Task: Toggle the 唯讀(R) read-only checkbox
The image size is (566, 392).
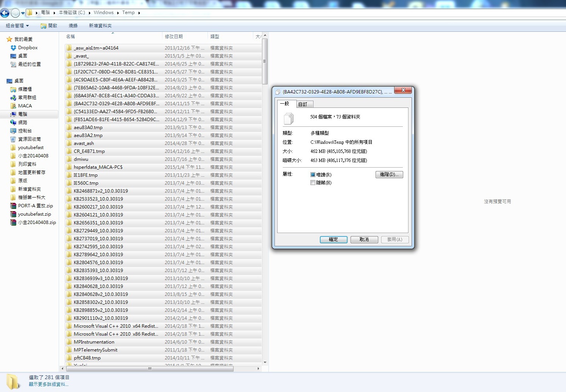Action: click(313, 175)
